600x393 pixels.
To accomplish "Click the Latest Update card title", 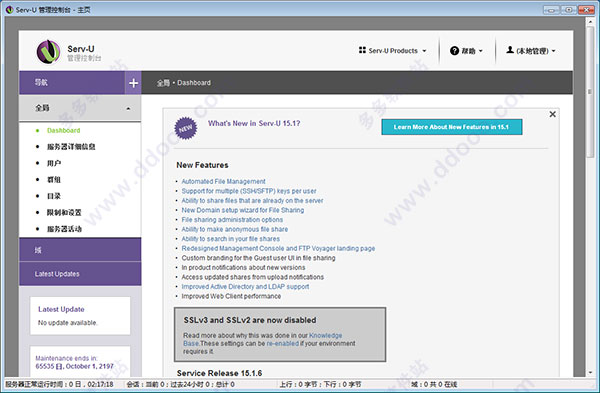I will point(61,309).
